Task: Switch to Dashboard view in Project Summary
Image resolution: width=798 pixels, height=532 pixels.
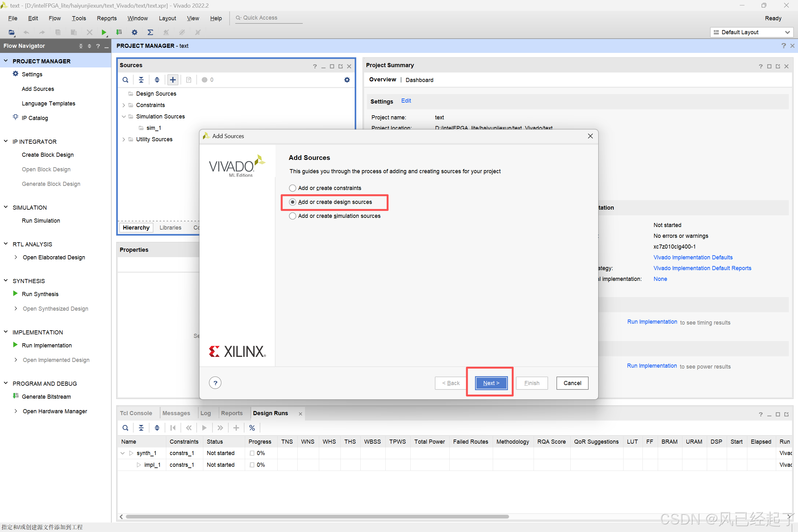Action: (419, 80)
